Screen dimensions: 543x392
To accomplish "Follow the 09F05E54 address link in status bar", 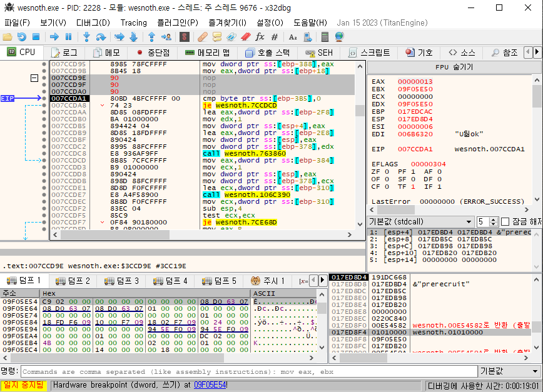I will click(210, 384).
